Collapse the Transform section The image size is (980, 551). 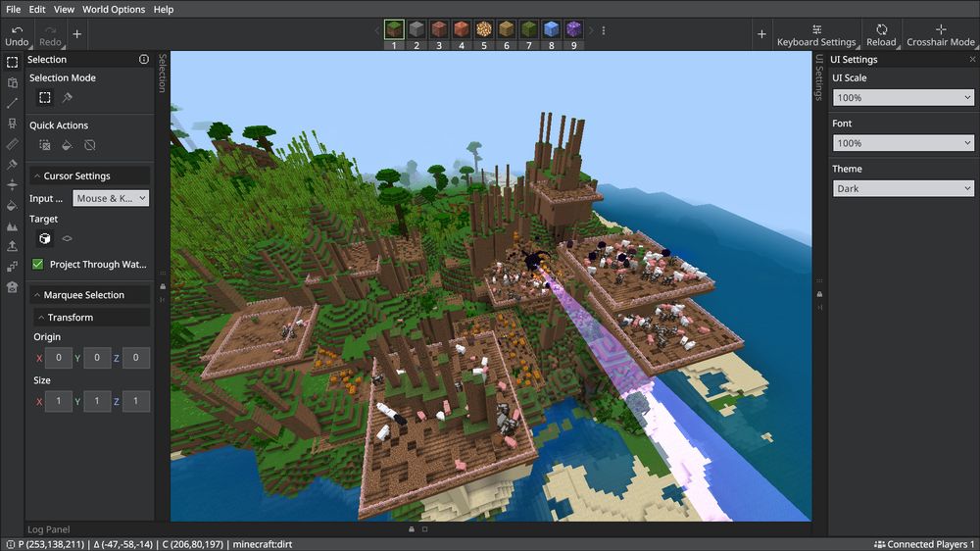pyautogui.click(x=91, y=317)
